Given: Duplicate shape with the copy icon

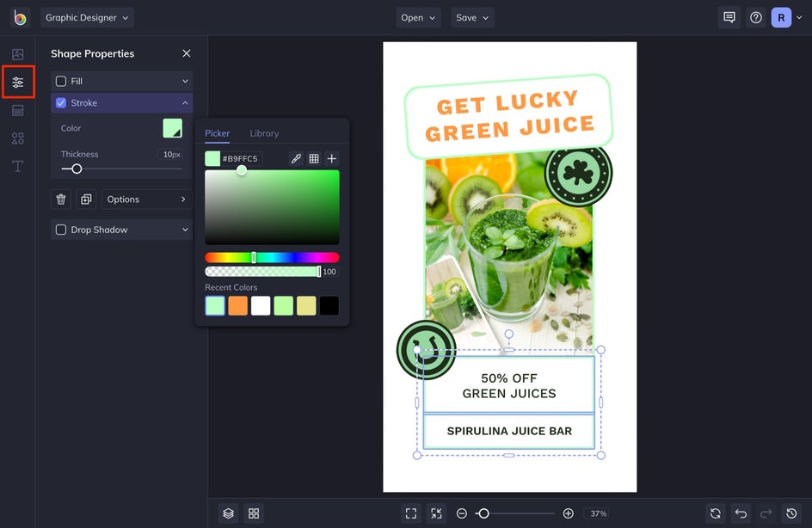Looking at the screenshot, I should 86,200.
